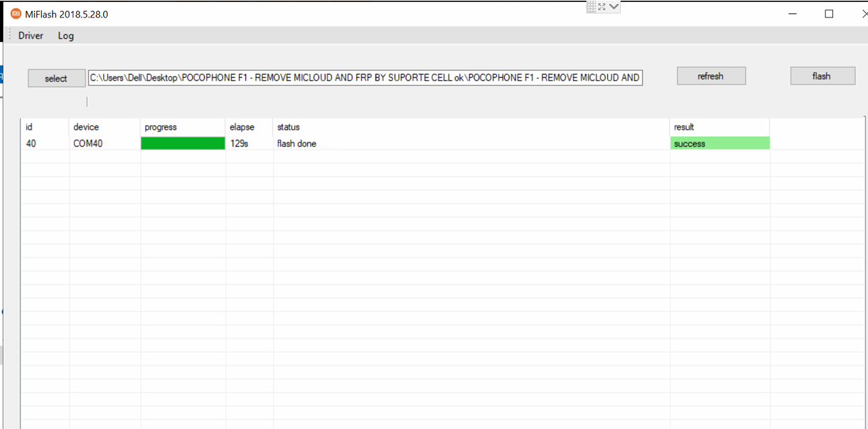Click the 129s elapsed time cell
Screen dimensions: 868x429
[249, 143]
